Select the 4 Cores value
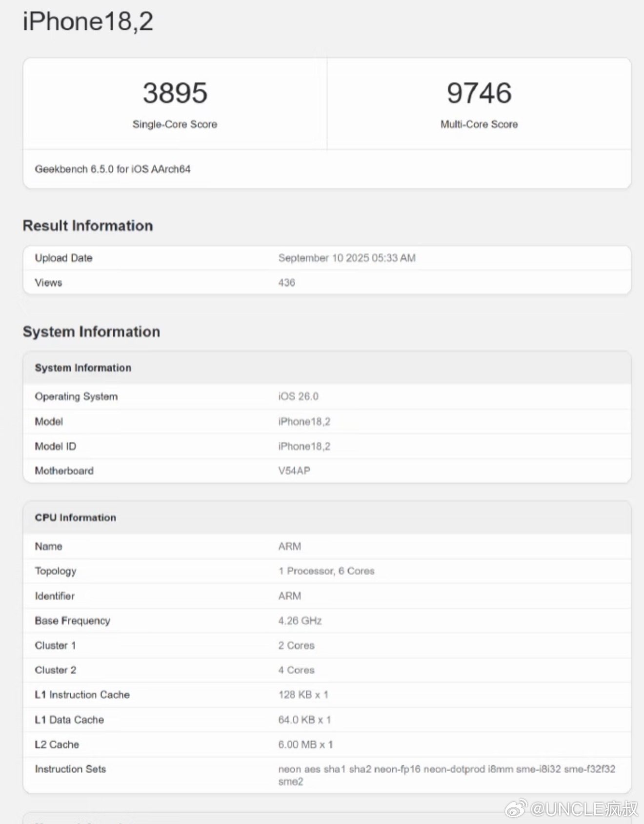Image resolution: width=644 pixels, height=824 pixels. tap(296, 670)
